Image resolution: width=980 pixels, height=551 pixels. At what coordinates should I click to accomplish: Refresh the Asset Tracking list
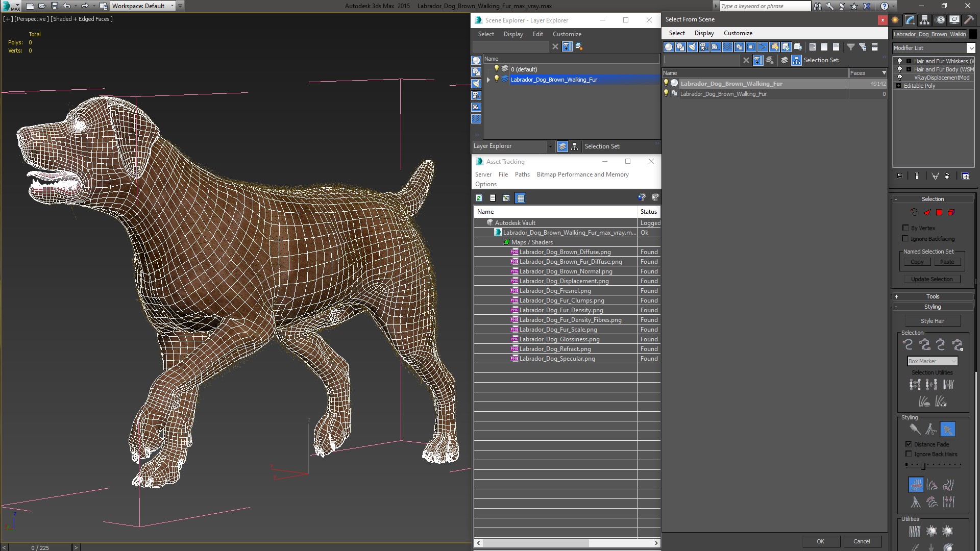479,198
